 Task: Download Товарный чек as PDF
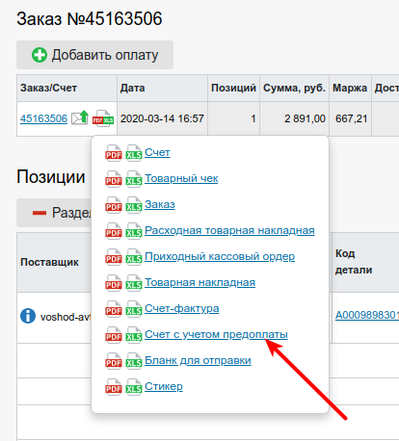[x=113, y=179]
